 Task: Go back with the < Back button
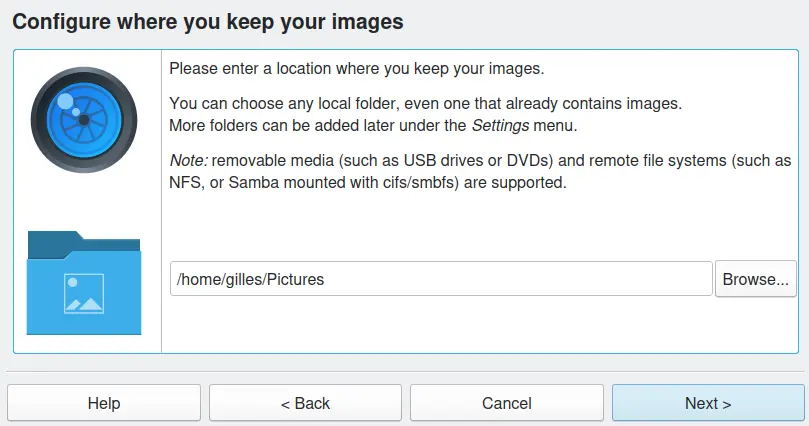click(x=305, y=403)
